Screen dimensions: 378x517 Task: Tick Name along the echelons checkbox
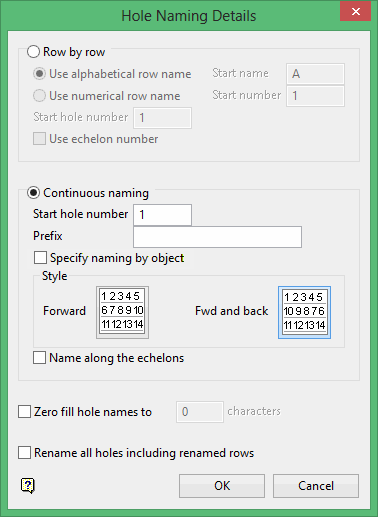(x=39, y=358)
